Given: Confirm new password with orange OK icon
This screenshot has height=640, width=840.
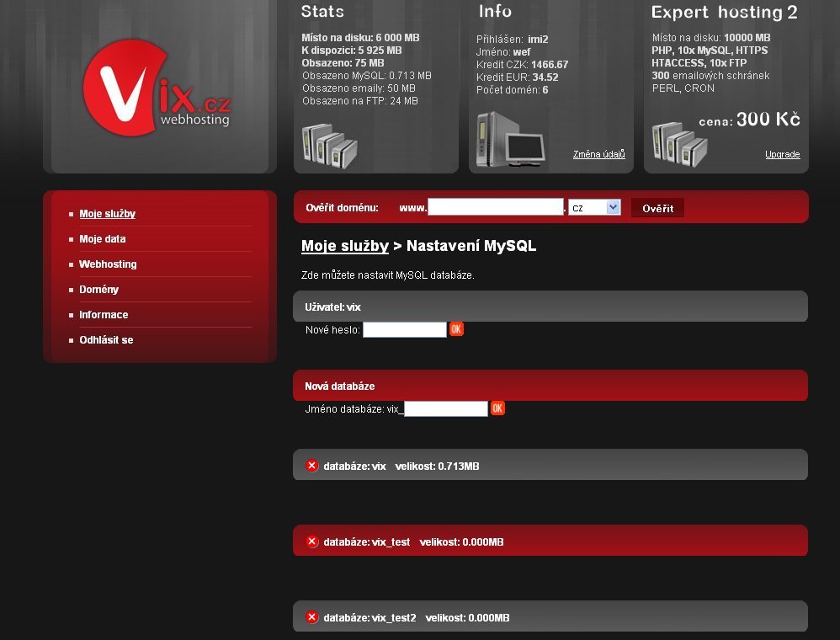Looking at the screenshot, I should (456, 329).
